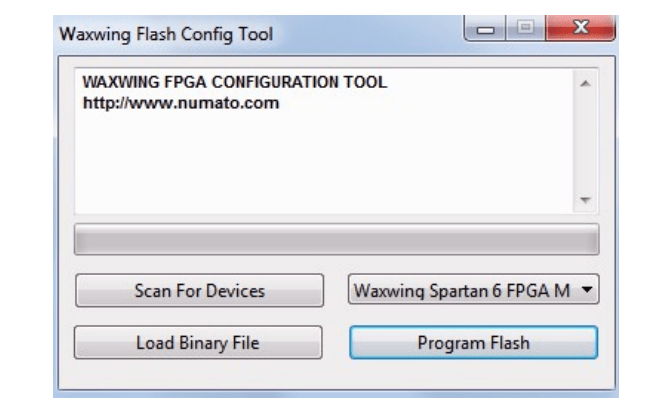Click the log scrollbar down arrow

tap(587, 200)
